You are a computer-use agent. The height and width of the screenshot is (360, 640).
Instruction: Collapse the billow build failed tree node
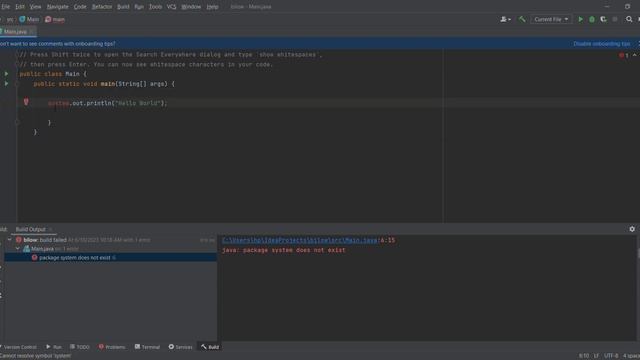point(10,240)
